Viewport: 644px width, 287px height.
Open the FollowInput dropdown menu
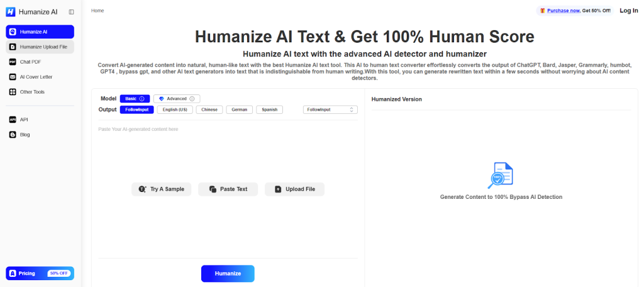pos(330,110)
